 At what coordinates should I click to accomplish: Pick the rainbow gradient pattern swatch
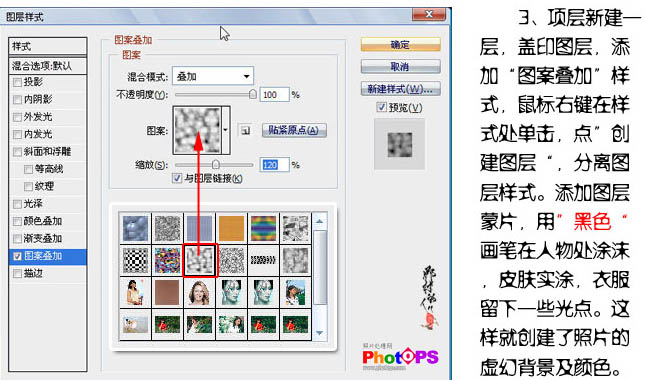(263, 228)
